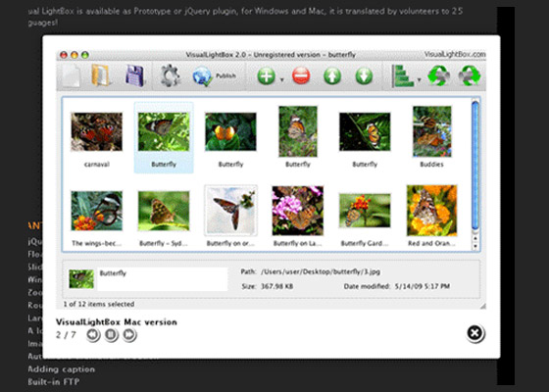Click the VisualLightBox.com link in title bar
This screenshot has height=392, width=549.
455,54
